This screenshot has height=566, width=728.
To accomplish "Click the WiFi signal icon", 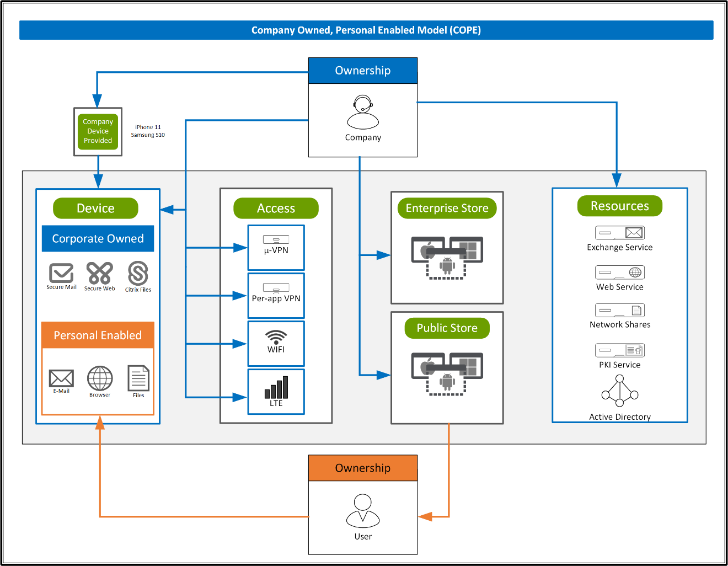I will 276,337.
